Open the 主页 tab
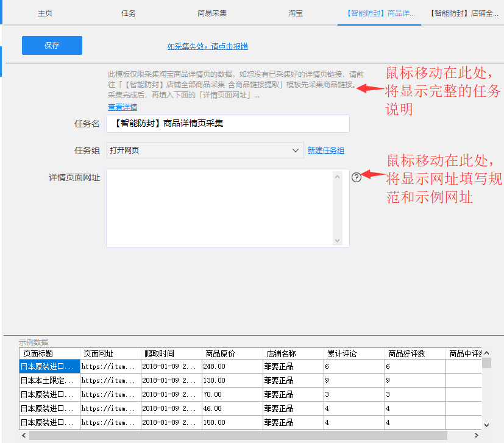The height and width of the screenshot is (443, 504). point(45,13)
